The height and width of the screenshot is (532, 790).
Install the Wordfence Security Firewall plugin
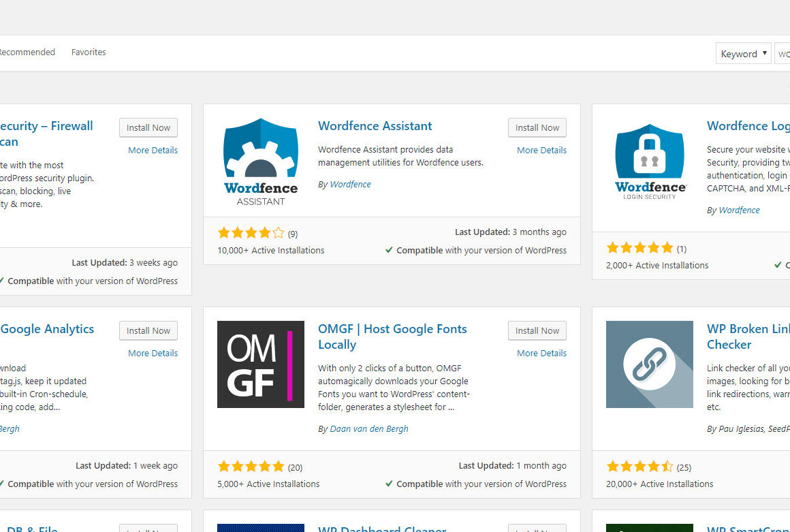pyautogui.click(x=148, y=127)
